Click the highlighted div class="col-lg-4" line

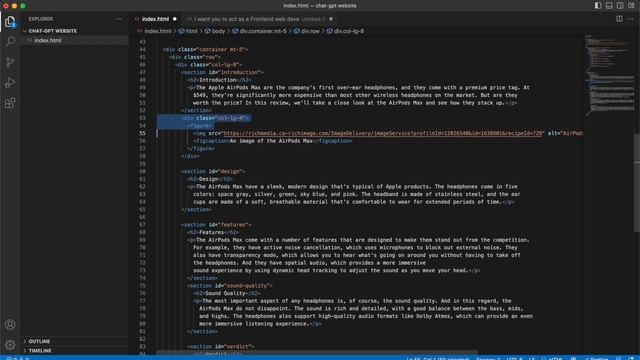[215, 118]
